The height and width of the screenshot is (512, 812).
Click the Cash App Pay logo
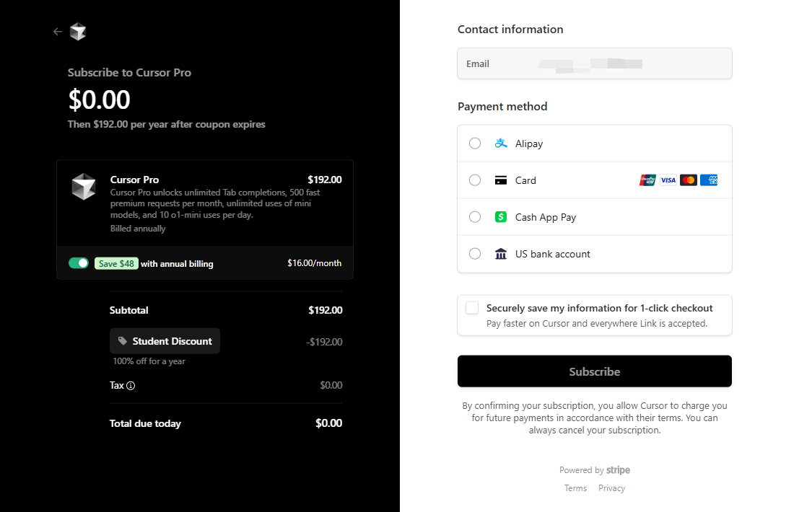[501, 216]
